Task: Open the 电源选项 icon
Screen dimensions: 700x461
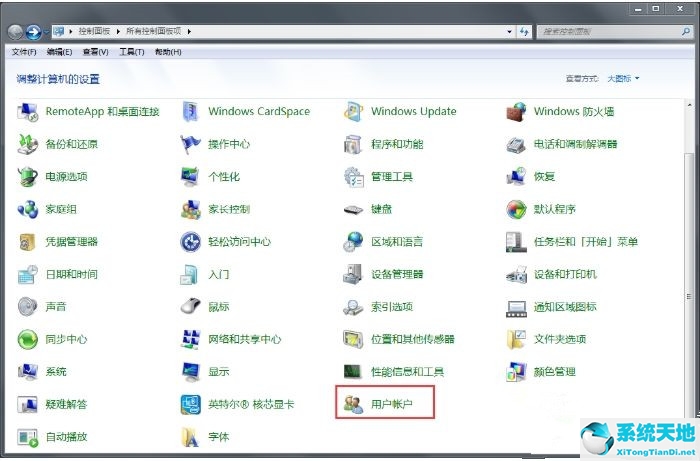Action: point(28,177)
